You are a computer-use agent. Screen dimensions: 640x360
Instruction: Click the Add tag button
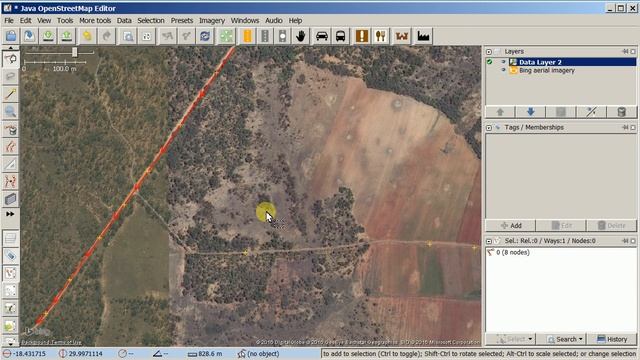click(511, 225)
